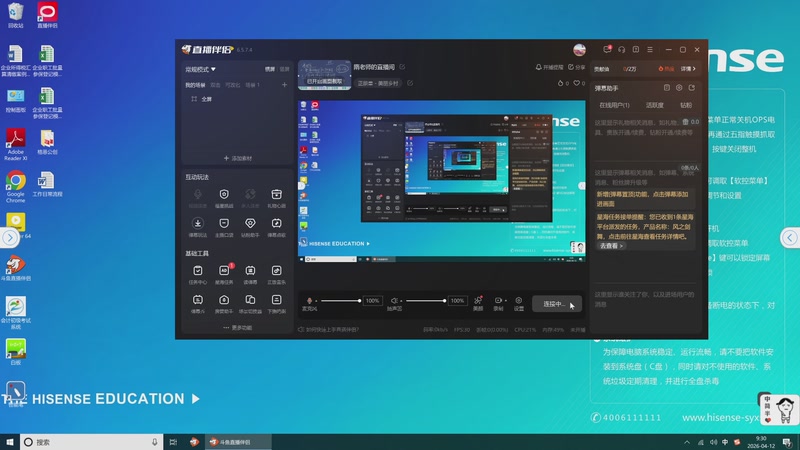Switch to 横屏 landscape orientation
This screenshot has height=450, width=800.
pyautogui.click(x=270, y=69)
